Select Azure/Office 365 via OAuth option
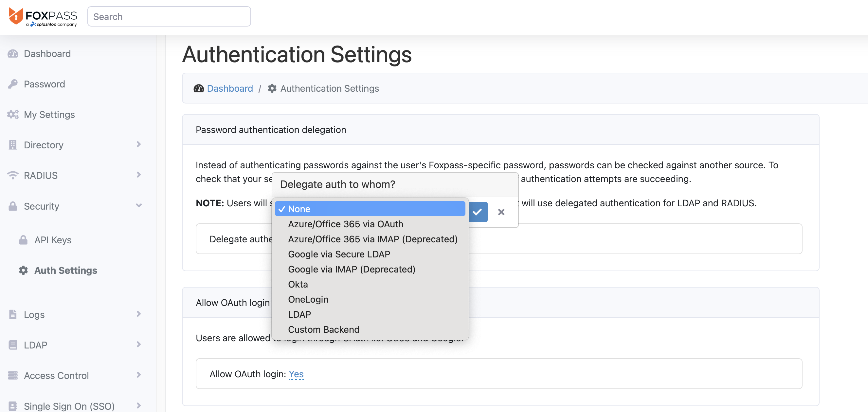The height and width of the screenshot is (412, 868). (x=345, y=224)
